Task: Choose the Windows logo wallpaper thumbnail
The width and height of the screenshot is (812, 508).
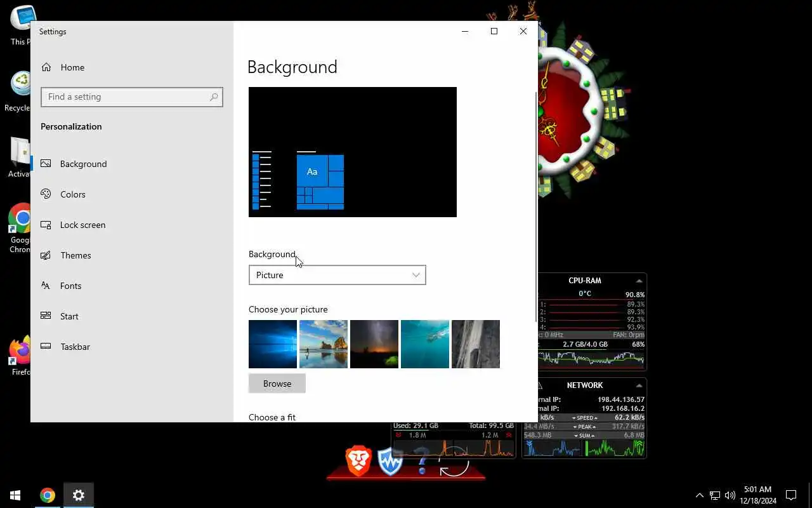Action: pyautogui.click(x=273, y=344)
